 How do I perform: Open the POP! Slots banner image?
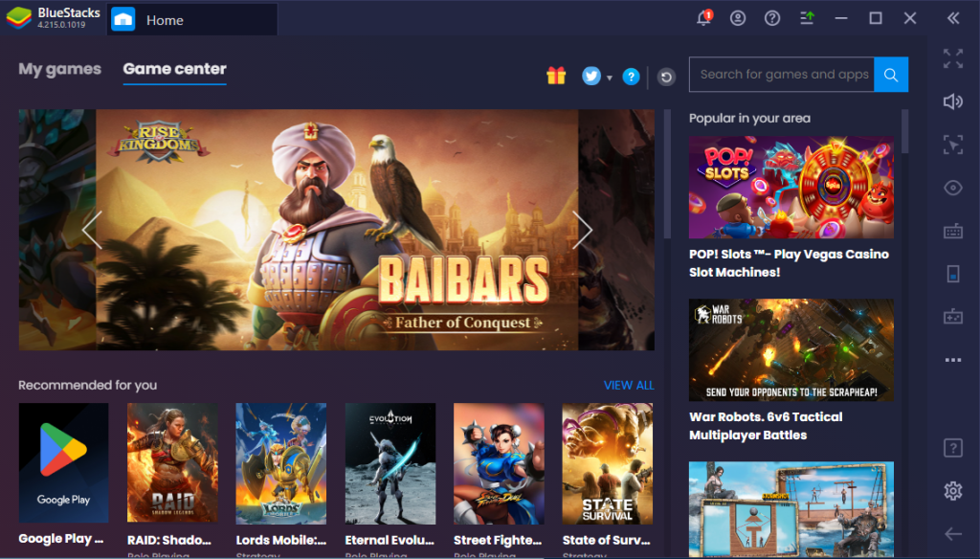[791, 187]
